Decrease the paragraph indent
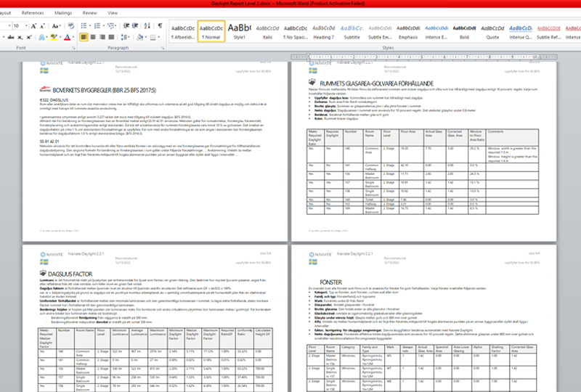Screen dimensions: 581x392 [126, 26]
